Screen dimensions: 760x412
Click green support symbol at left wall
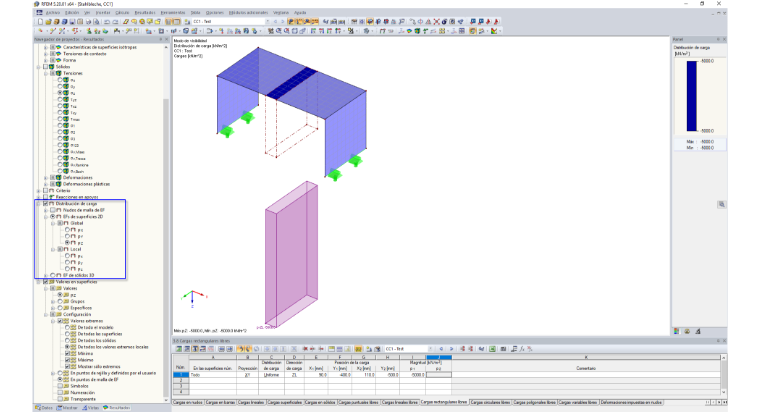point(226,131)
